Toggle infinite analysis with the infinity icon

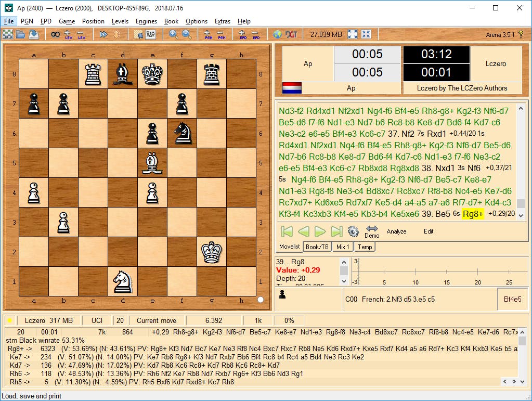click(56, 34)
